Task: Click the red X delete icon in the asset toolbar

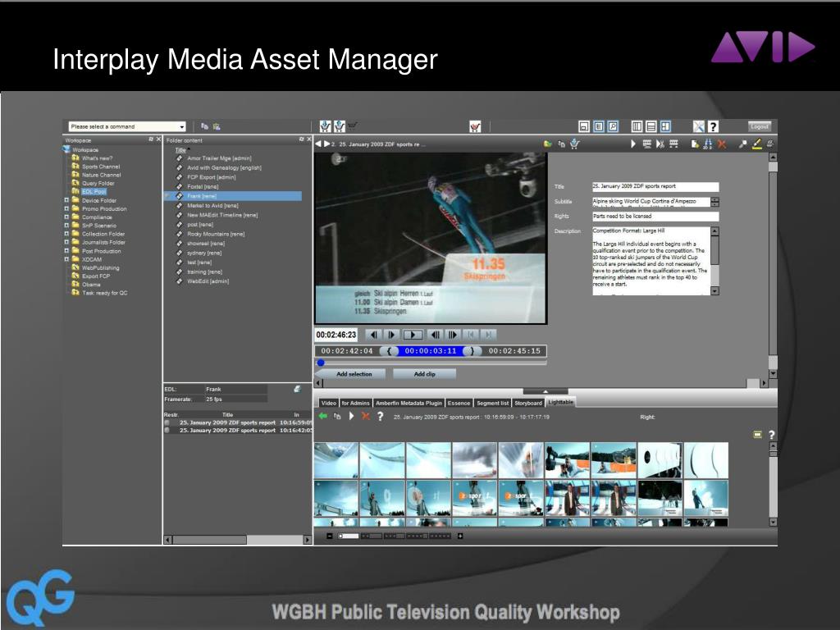Action: point(722,144)
